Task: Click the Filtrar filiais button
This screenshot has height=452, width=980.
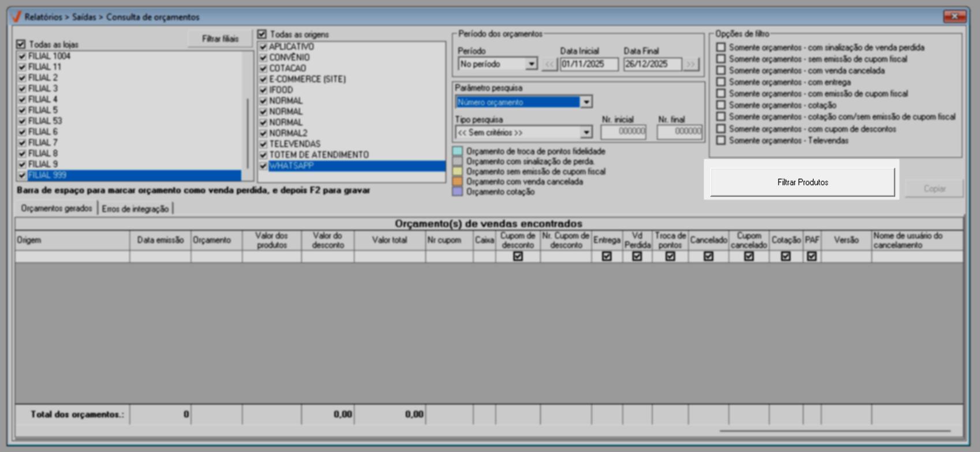Action: 220,39
